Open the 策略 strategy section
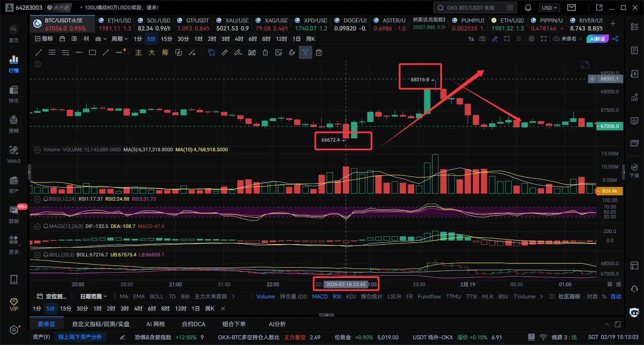 pyautogui.click(x=14, y=125)
